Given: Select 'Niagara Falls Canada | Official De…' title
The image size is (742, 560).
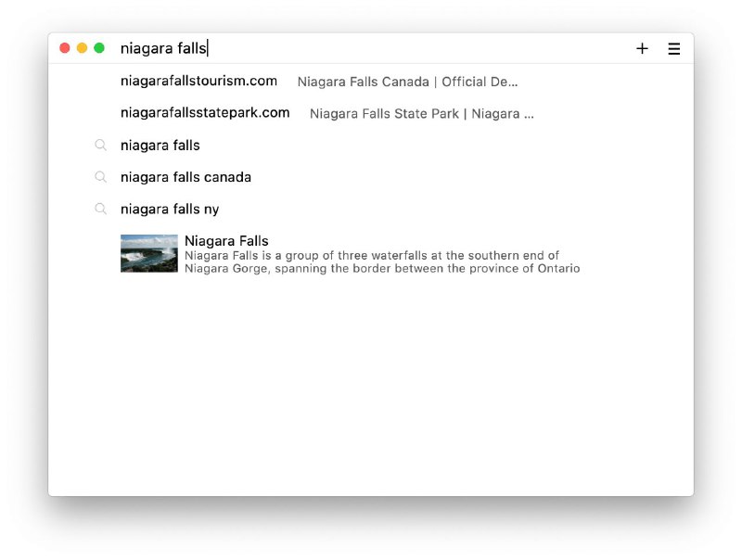Looking at the screenshot, I should click(407, 82).
